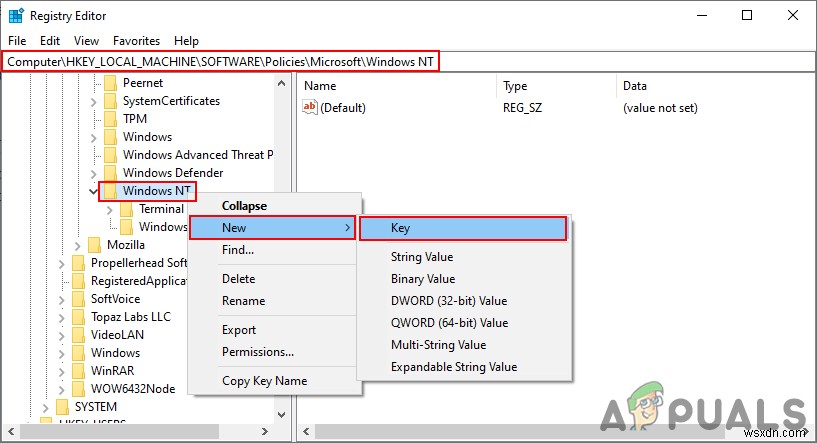Expand the SYSTEM hive arrow
817x443 pixels.
click(46, 407)
